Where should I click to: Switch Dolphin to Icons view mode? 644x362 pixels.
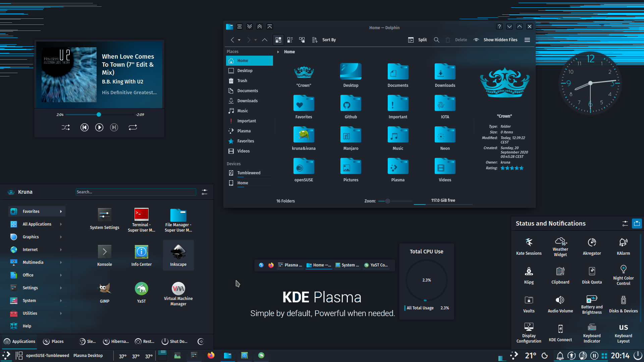pos(278,40)
